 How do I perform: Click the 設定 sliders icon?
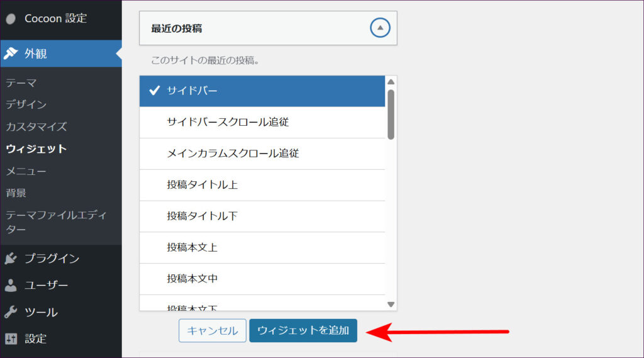click(x=11, y=338)
